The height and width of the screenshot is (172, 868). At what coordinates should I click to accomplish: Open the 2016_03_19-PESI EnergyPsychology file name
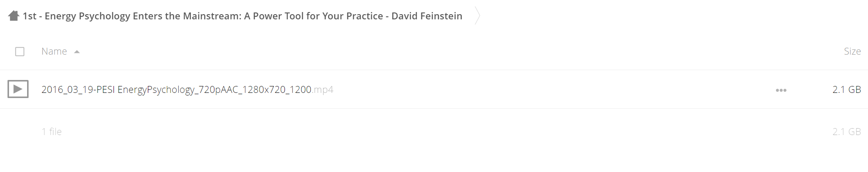(x=187, y=89)
